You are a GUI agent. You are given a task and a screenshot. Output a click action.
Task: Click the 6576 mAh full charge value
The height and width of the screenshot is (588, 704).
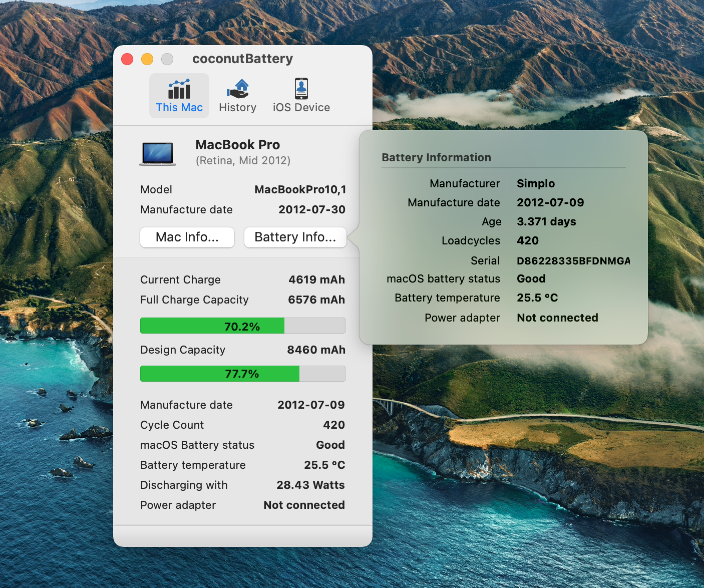tap(316, 300)
